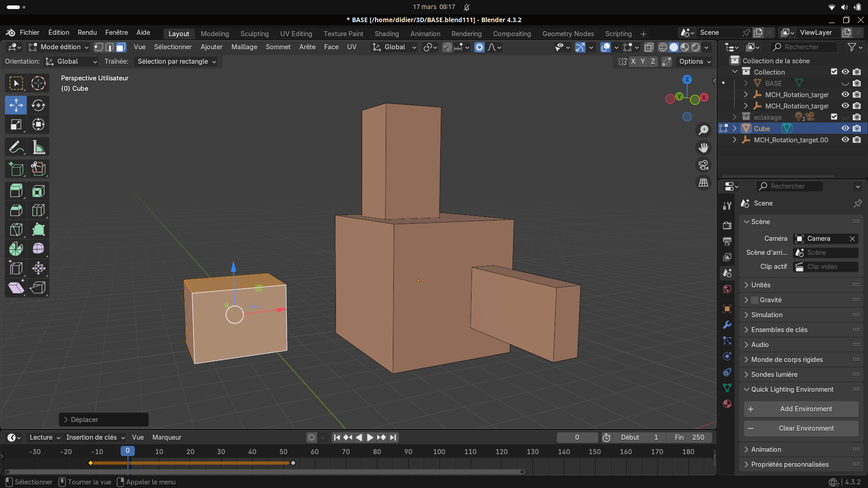This screenshot has height=488, width=868.
Task: Open the Modifiers wrench properties tab
Action: 727,325
